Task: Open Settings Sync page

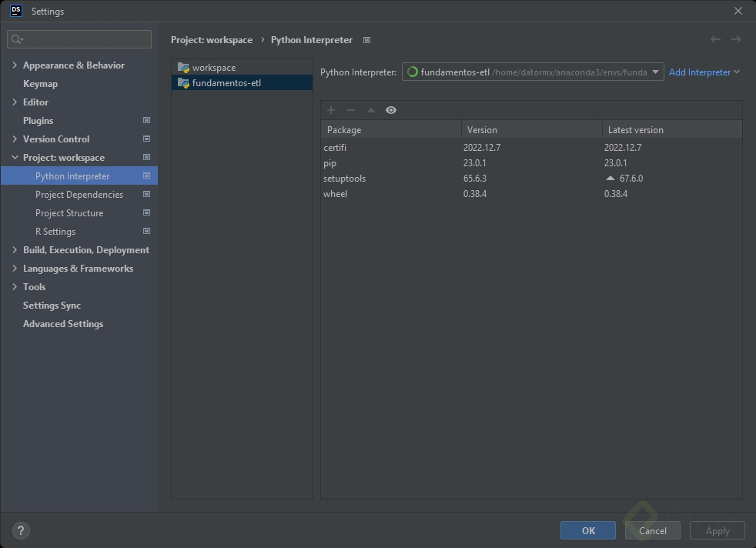Action: [52, 305]
